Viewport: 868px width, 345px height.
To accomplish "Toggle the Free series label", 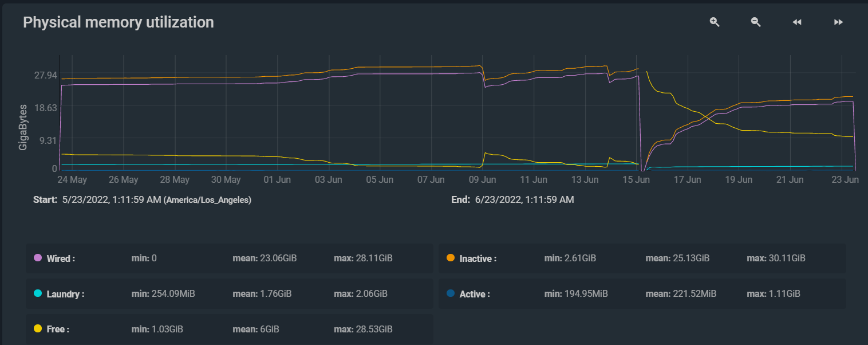I will [x=58, y=330].
